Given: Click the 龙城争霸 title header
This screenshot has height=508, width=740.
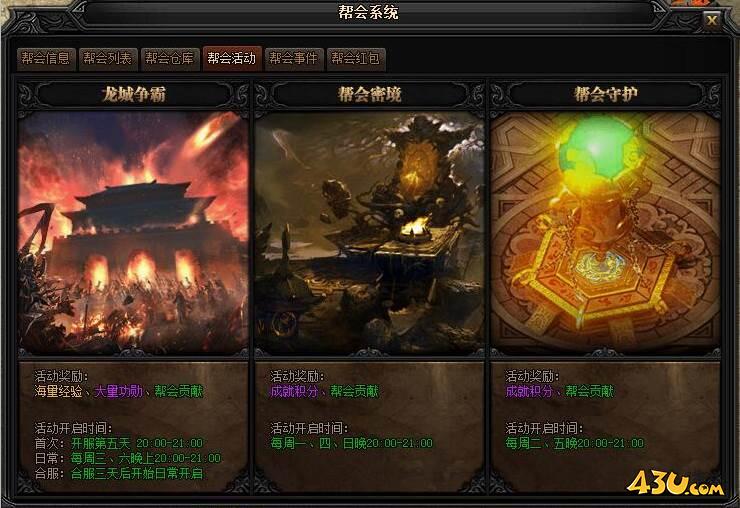Looking at the screenshot, I should click(134, 94).
